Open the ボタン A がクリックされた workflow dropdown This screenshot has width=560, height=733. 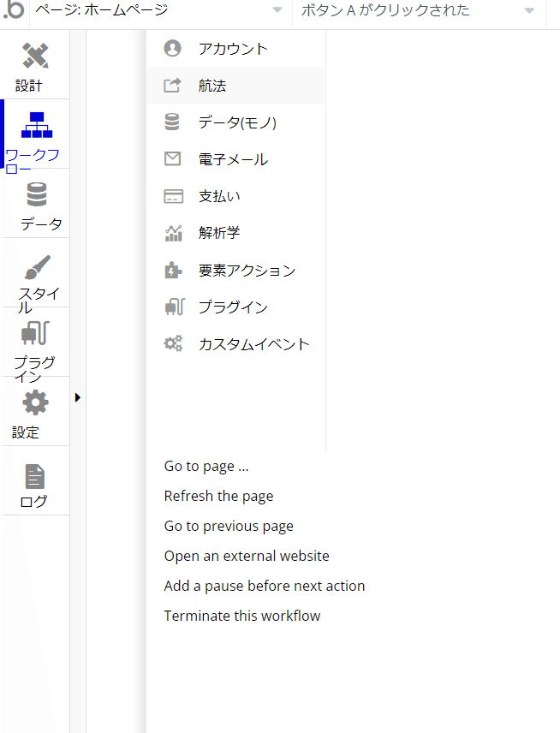[x=419, y=9]
